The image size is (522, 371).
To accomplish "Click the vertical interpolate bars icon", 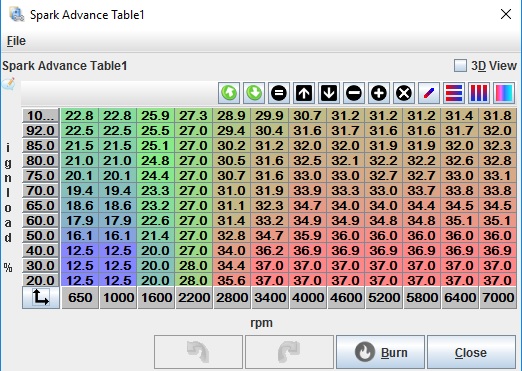I will (x=479, y=93).
